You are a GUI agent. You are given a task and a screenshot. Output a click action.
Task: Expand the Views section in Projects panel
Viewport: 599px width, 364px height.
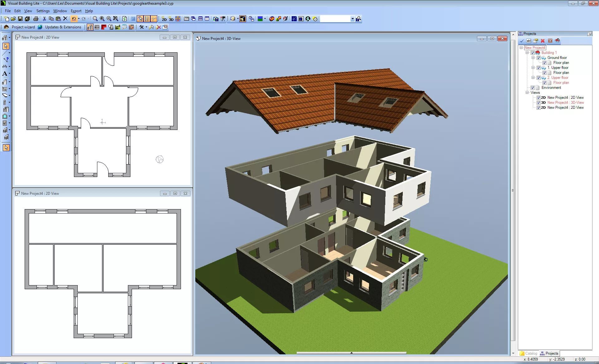pyautogui.click(x=527, y=92)
